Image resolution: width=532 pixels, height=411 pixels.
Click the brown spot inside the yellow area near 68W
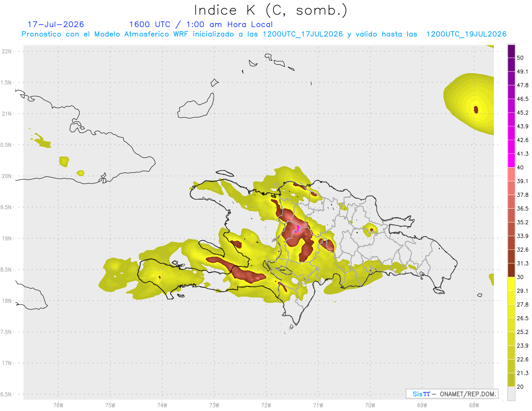click(476, 109)
